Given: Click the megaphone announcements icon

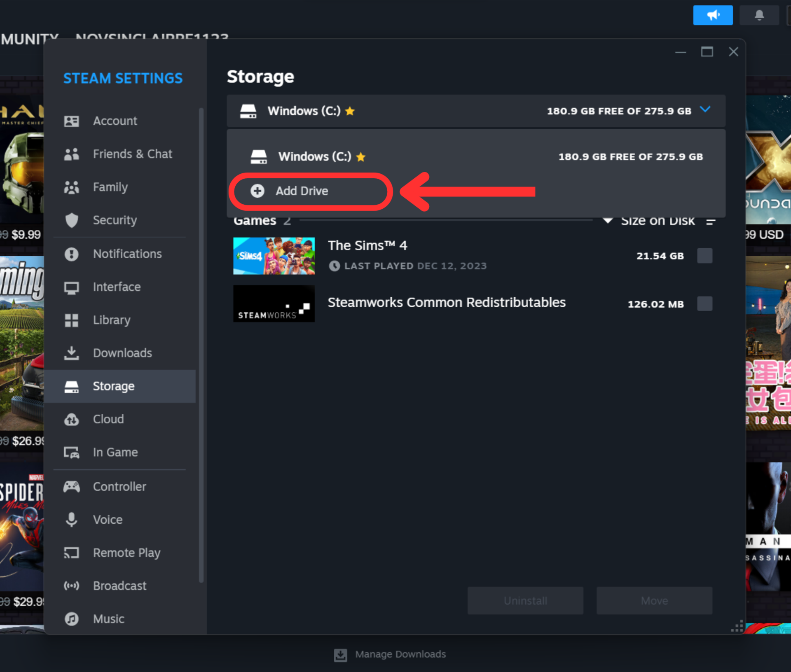Looking at the screenshot, I should coord(712,15).
